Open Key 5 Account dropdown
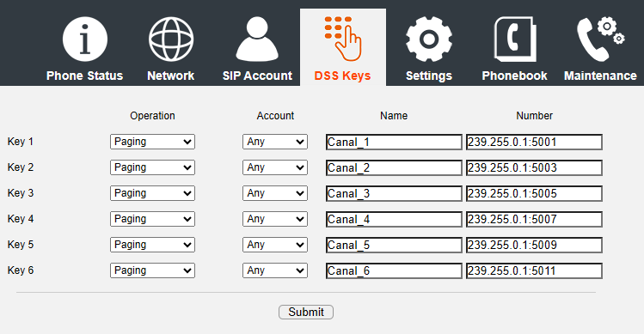 pos(275,245)
